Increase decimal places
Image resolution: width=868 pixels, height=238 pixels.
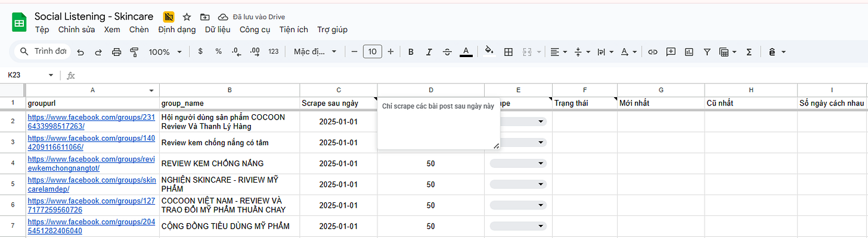[x=255, y=52]
